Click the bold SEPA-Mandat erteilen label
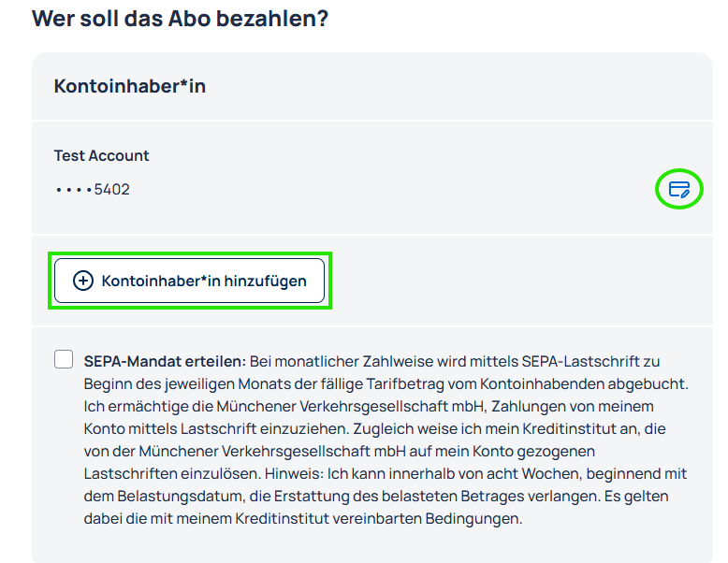Viewport: 728px width, 563px height. pos(165,361)
